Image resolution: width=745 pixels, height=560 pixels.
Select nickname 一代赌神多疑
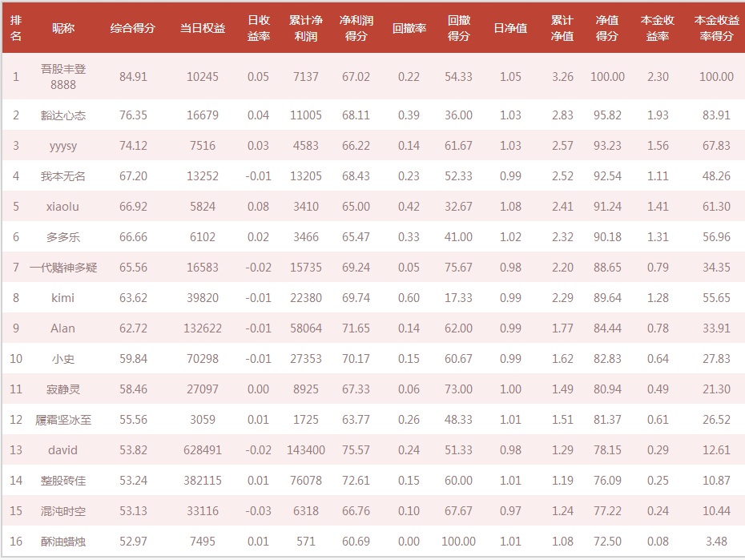pos(63,268)
